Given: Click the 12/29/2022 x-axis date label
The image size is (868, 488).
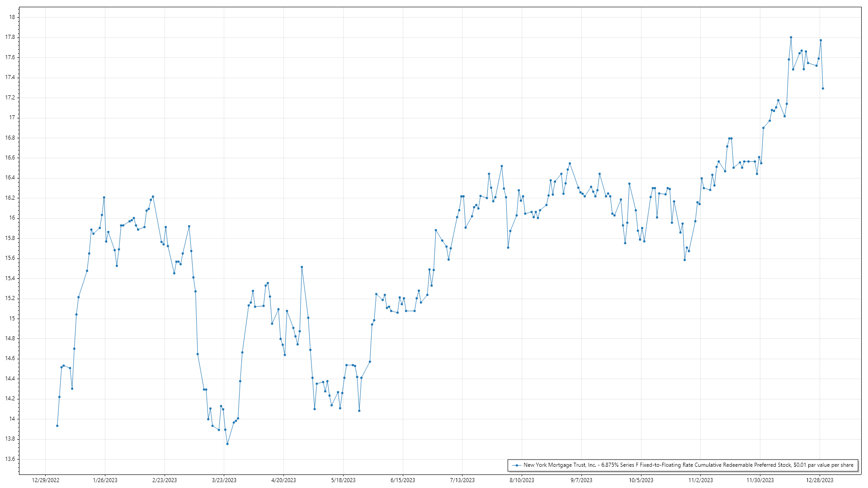Looking at the screenshot, I should point(46,480).
